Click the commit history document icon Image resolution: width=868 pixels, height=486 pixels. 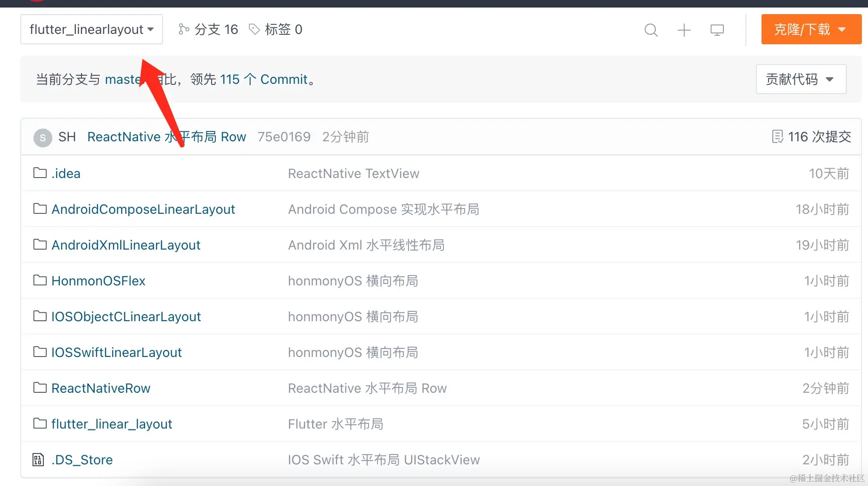pos(778,137)
